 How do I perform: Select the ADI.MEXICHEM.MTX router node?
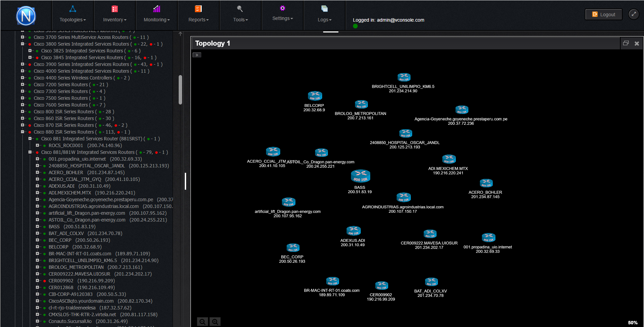tap(449, 159)
